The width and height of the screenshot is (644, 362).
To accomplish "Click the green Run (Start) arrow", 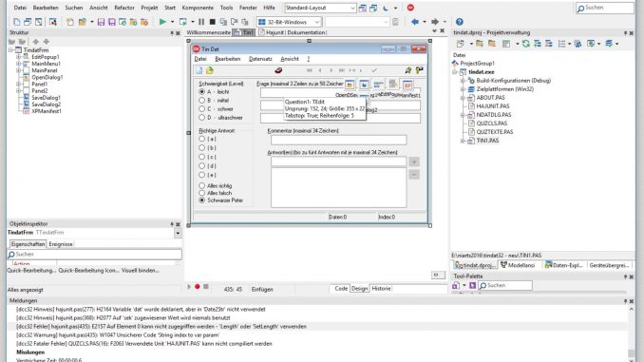I will click(x=162, y=22).
